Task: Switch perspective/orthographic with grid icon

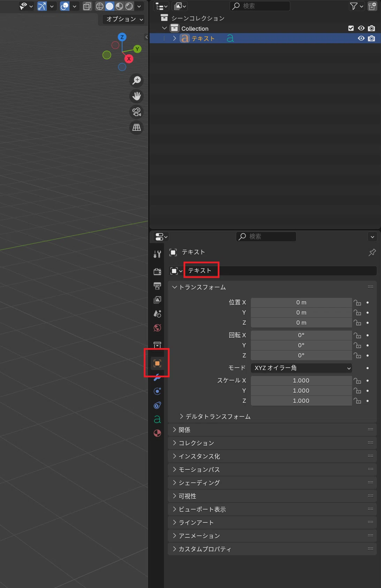Action: tap(136, 127)
